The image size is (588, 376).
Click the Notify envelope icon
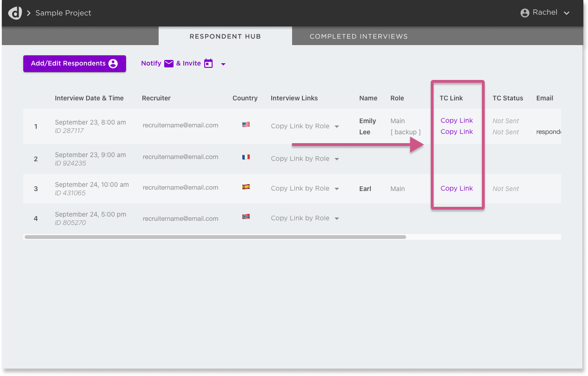[169, 64]
